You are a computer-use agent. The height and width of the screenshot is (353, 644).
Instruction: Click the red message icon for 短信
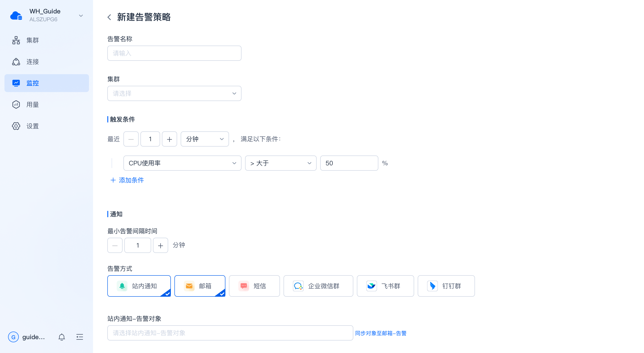point(244,286)
